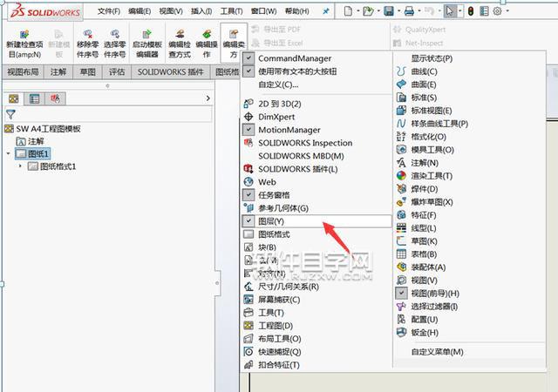Screen dimensions: 558x392
Task: Open 帮助(H) menu
Action: pos(296,11)
